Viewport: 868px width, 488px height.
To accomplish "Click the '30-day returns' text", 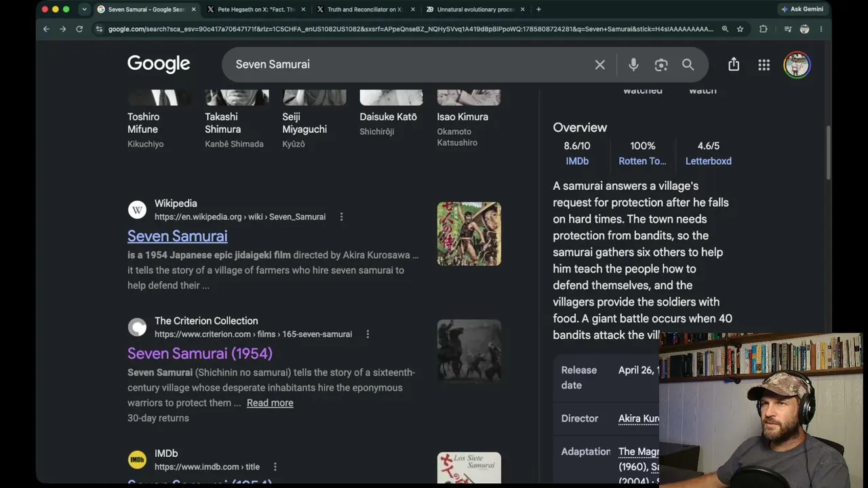I will pyautogui.click(x=158, y=418).
